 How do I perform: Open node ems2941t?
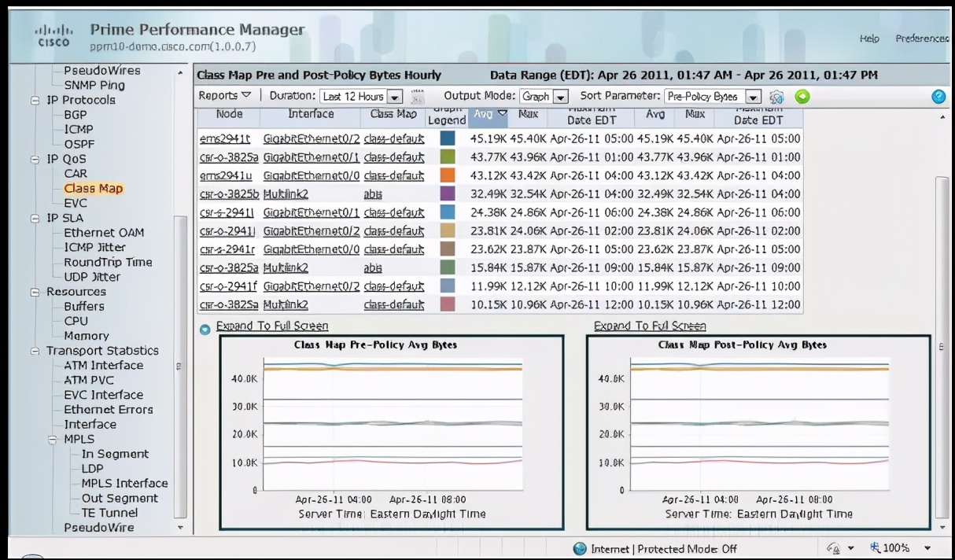click(x=225, y=138)
